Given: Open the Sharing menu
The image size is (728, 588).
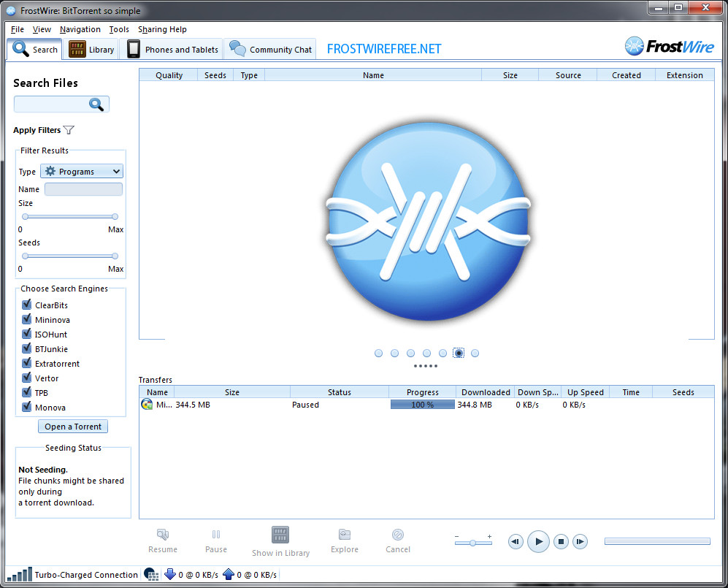Looking at the screenshot, I should point(153,29).
